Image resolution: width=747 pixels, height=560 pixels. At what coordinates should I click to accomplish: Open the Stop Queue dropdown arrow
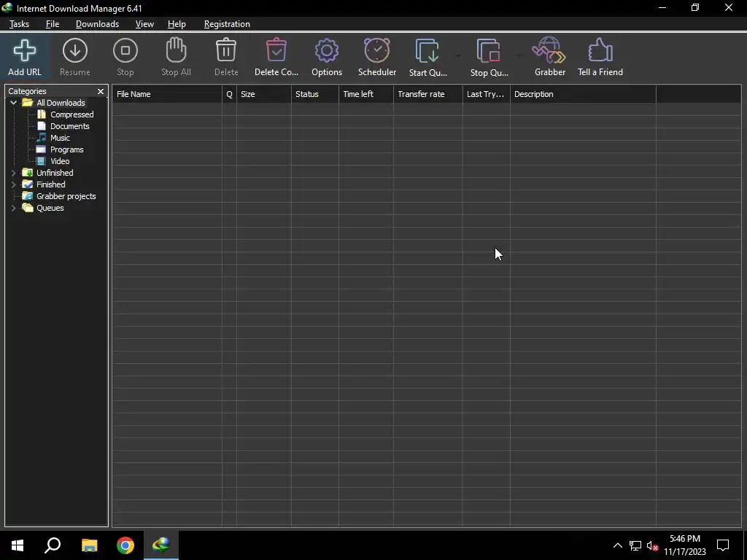[519, 56]
